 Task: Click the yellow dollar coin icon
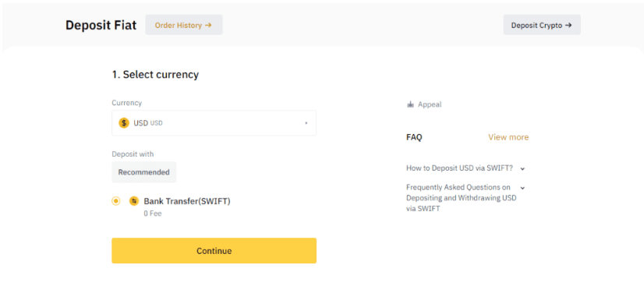(124, 123)
